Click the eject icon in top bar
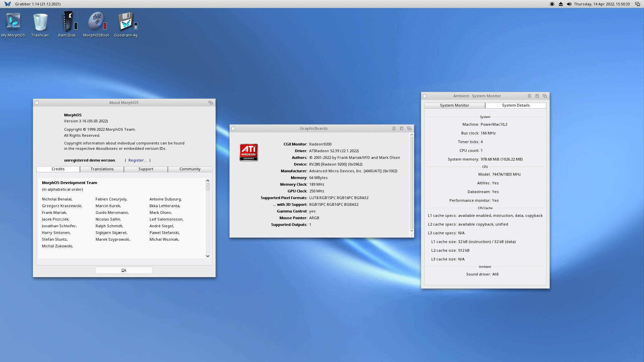Viewport: 644px width, 362px height. click(x=561, y=4)
